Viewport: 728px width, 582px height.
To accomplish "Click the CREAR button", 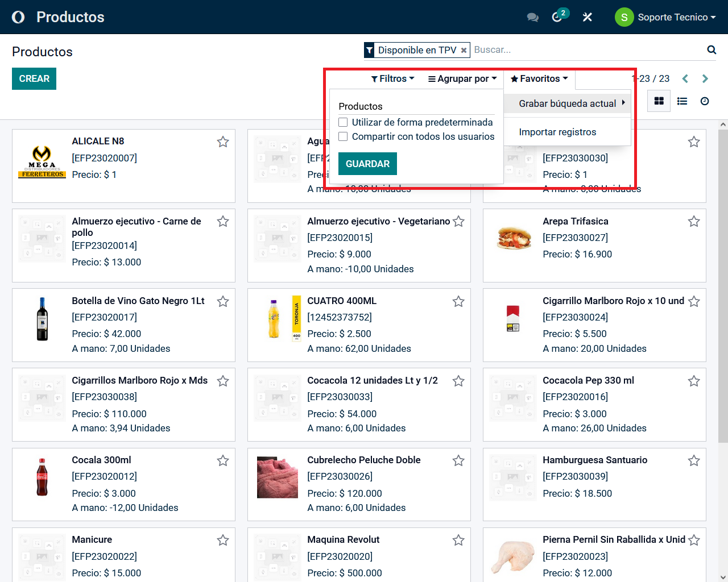I will point(34,79).
